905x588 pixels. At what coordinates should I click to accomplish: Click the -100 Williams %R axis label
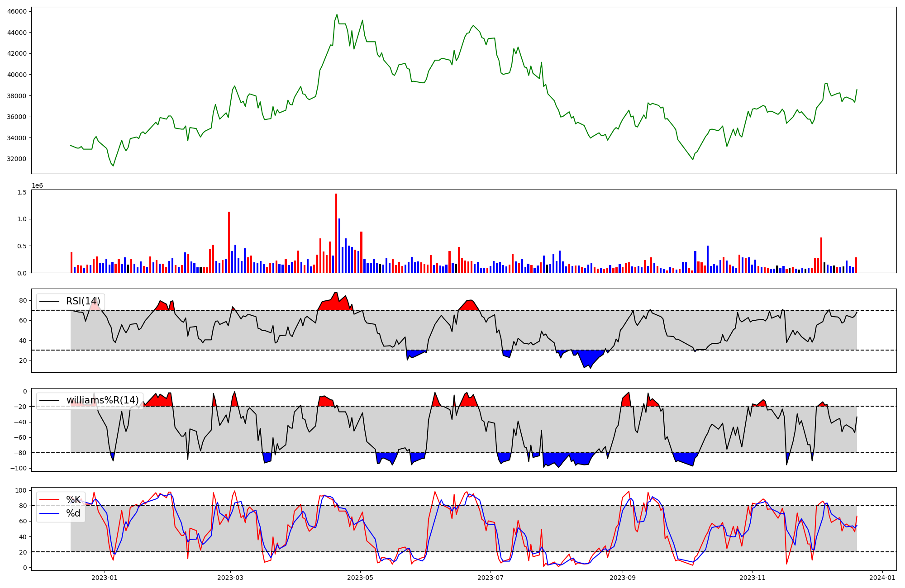coord(19,468)
